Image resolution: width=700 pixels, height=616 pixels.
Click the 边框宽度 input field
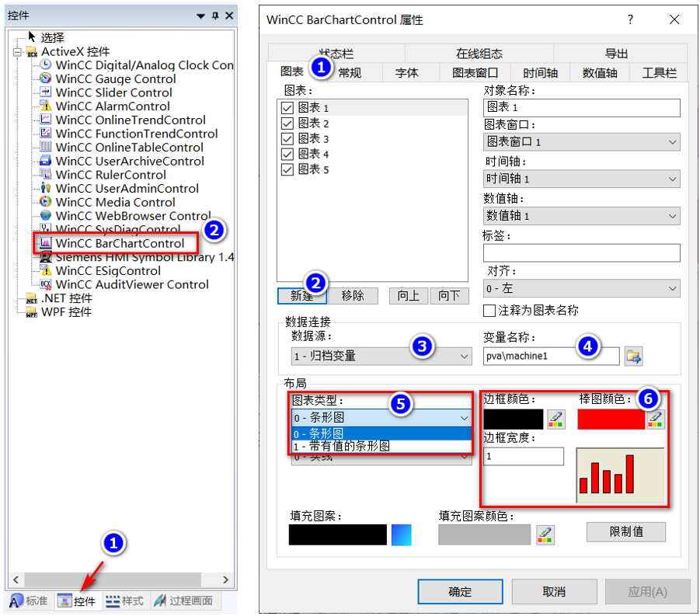coord(523,456)
